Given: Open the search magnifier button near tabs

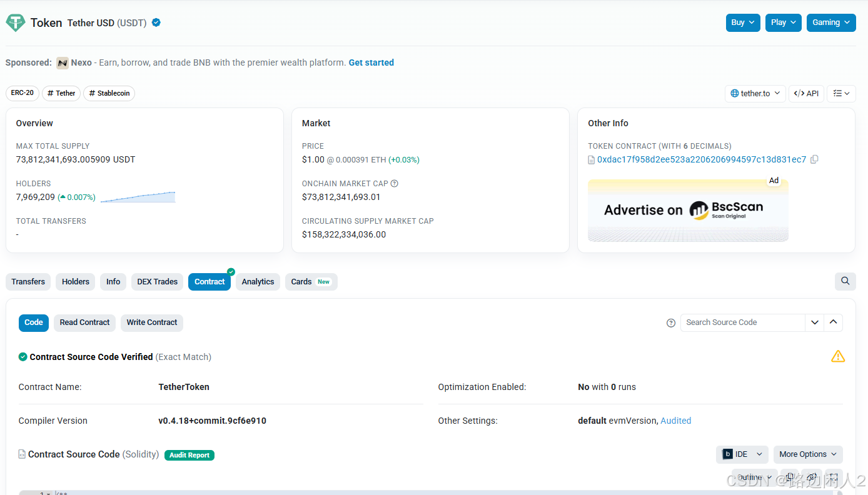Looking at the screenshot, I should 845,281.
